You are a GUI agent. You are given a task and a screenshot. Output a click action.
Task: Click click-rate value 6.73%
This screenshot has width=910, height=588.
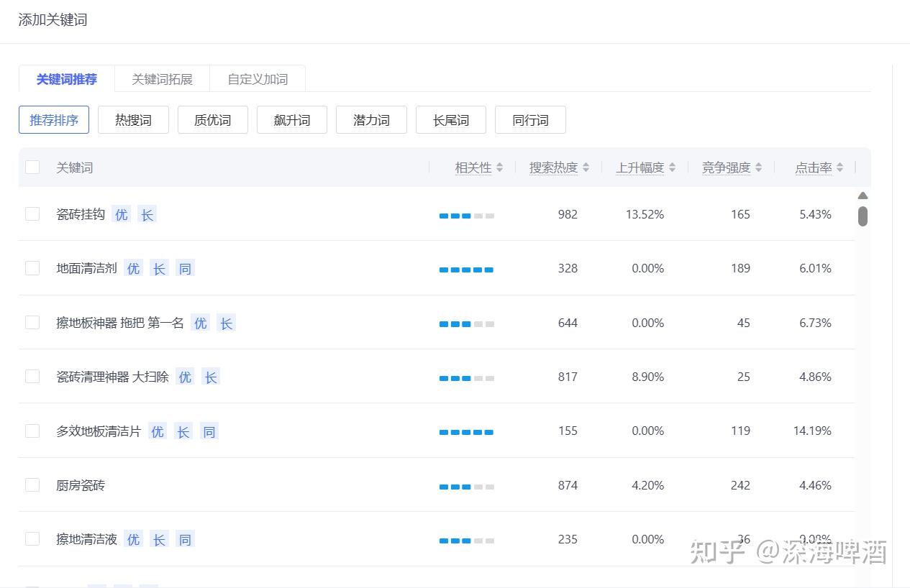pyautogui.click(x=815, y=323)
